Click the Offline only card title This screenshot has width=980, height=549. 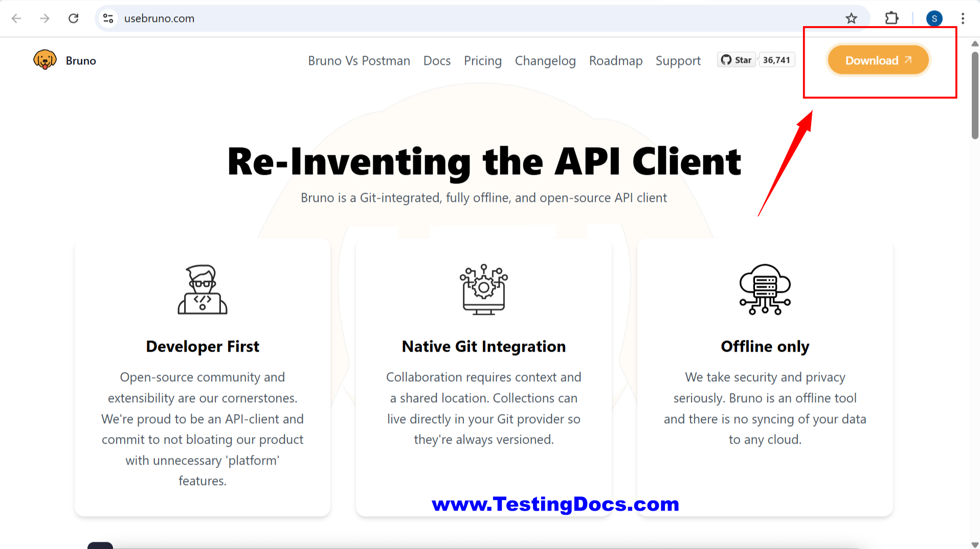click(765, 347)
